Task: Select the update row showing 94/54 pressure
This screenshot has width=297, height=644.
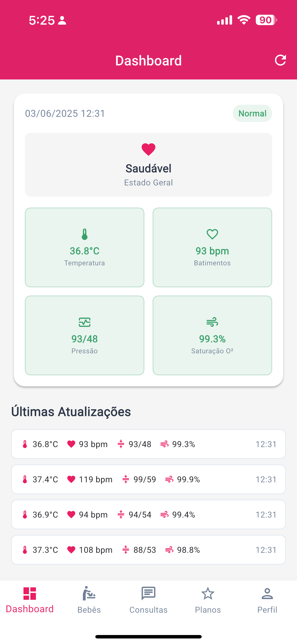Action: point(148,515)
